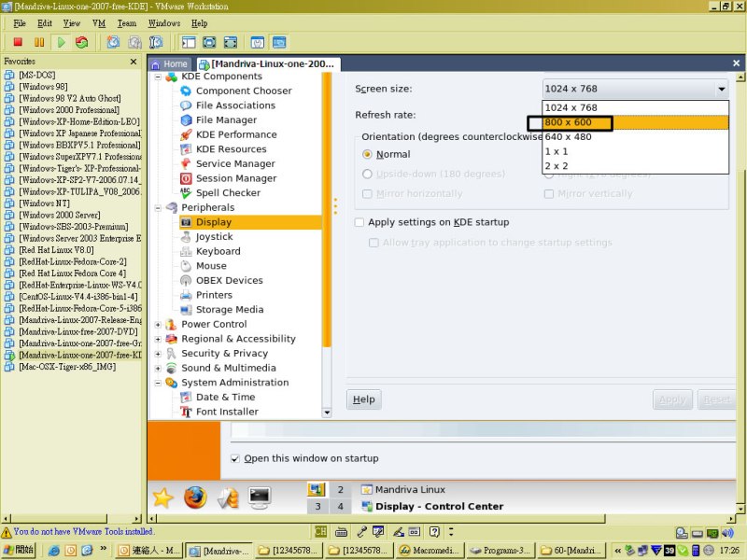
Task: Select [Windows 98] in Favorites
Action: click(43, 87)
